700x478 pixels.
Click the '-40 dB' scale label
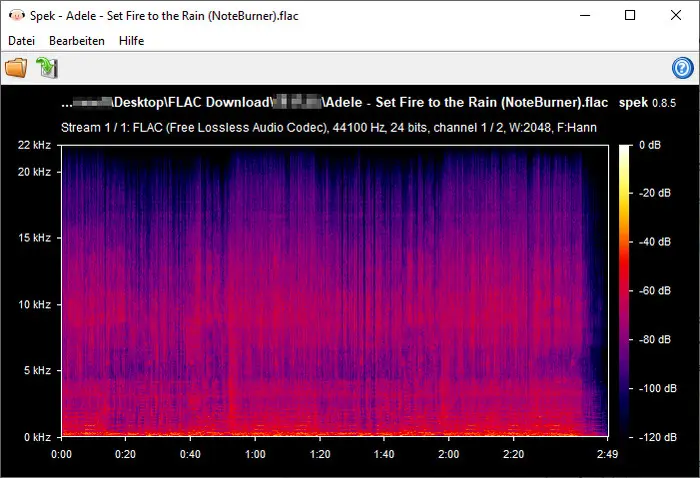[654, 242]
